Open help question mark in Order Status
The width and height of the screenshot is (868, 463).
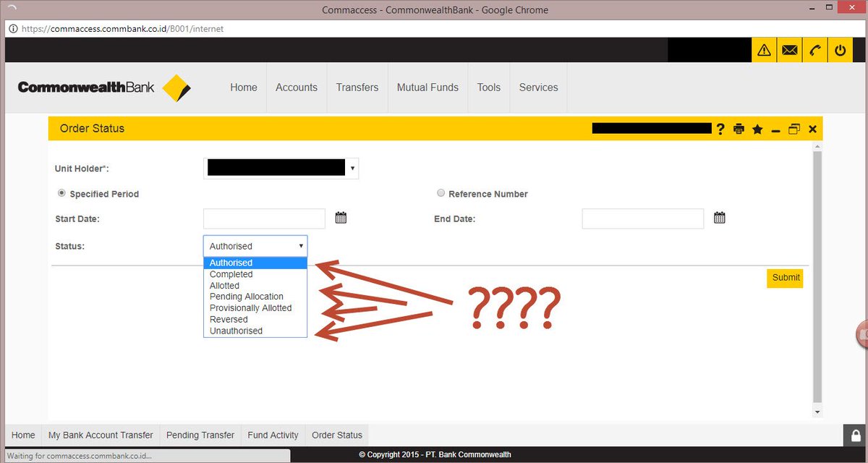pos(720,129)
